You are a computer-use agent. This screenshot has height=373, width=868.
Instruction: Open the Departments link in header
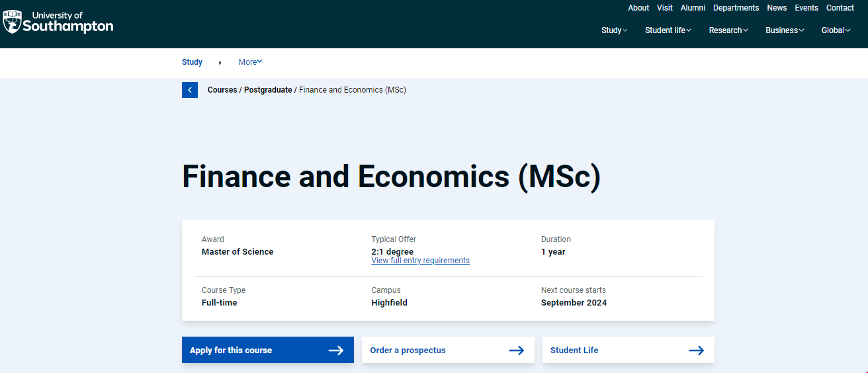736,8
